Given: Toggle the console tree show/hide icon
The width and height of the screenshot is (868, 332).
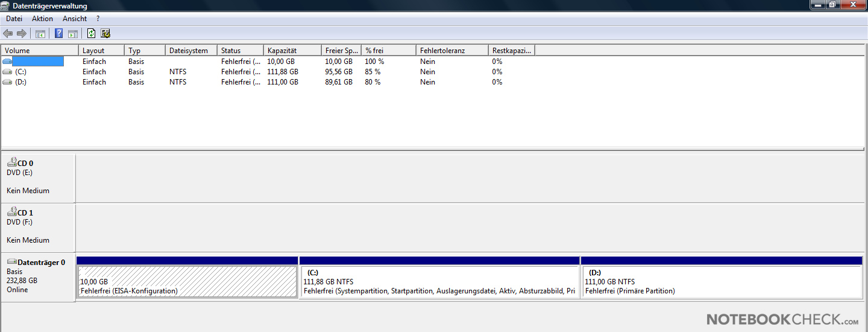Looking at the screenshot, I should (40, 34).
